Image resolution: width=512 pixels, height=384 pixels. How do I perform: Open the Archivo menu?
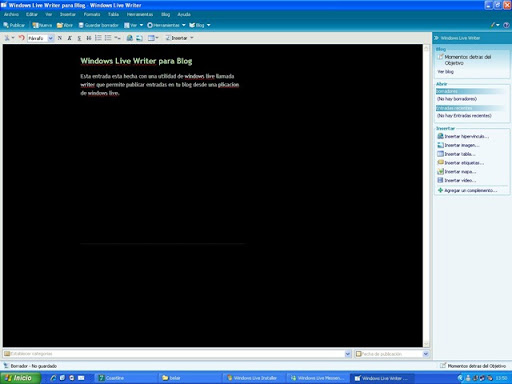click(11, 14)
